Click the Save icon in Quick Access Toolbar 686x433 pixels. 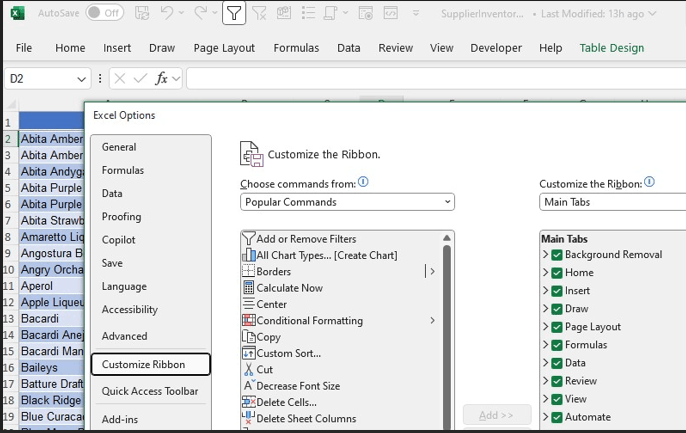[x=142, y=13]
